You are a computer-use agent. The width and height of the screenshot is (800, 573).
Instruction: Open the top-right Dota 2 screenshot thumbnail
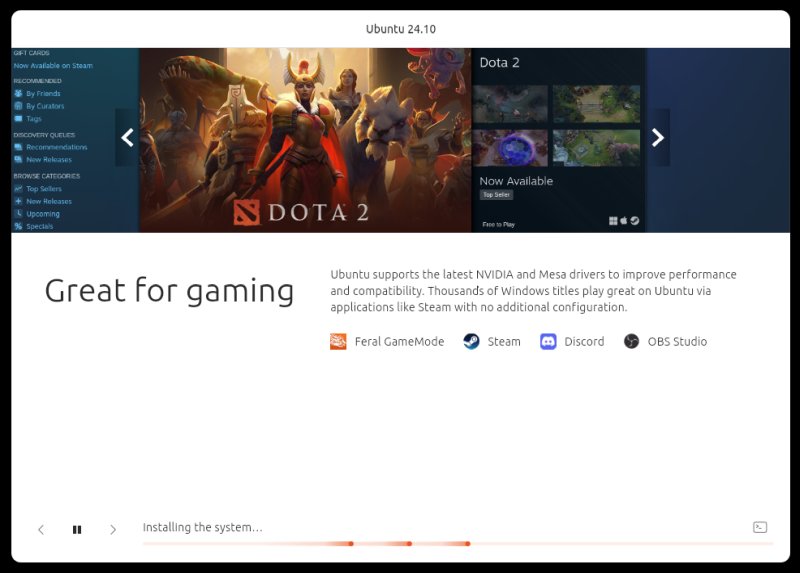pyautogui.click(x=596, y=104)
